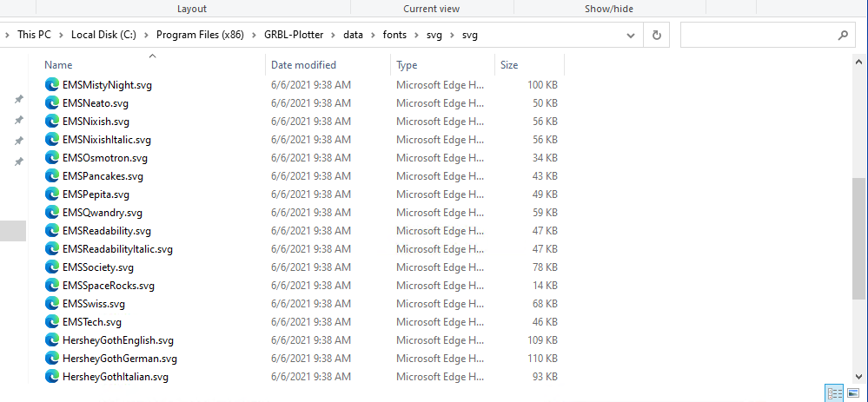Click the search magnifier icon
Viewport: 868px width, 402px height.
pyautogui.click(x=842, y=36)
